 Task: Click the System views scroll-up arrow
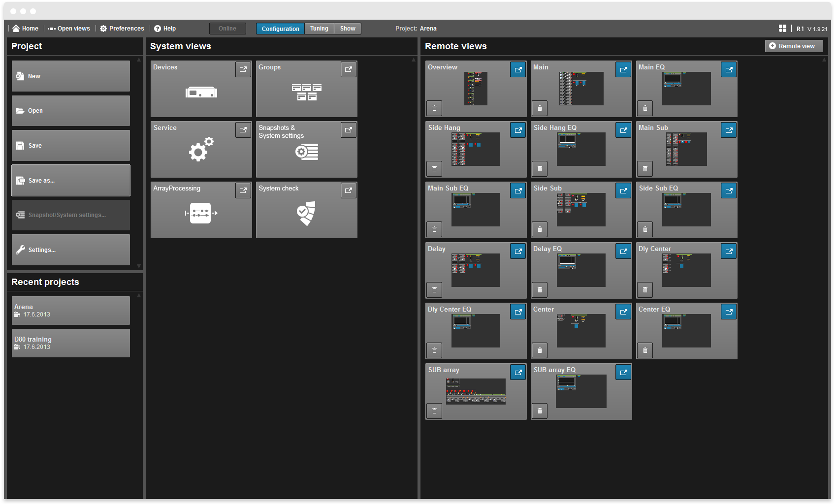[414, 60]
